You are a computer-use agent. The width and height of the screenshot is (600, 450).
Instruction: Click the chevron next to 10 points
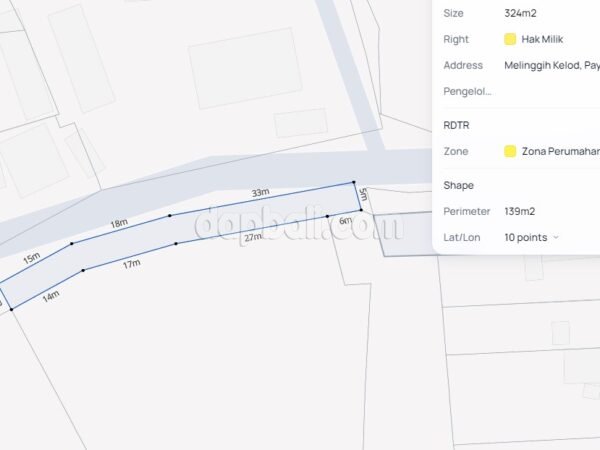(556, 238)
